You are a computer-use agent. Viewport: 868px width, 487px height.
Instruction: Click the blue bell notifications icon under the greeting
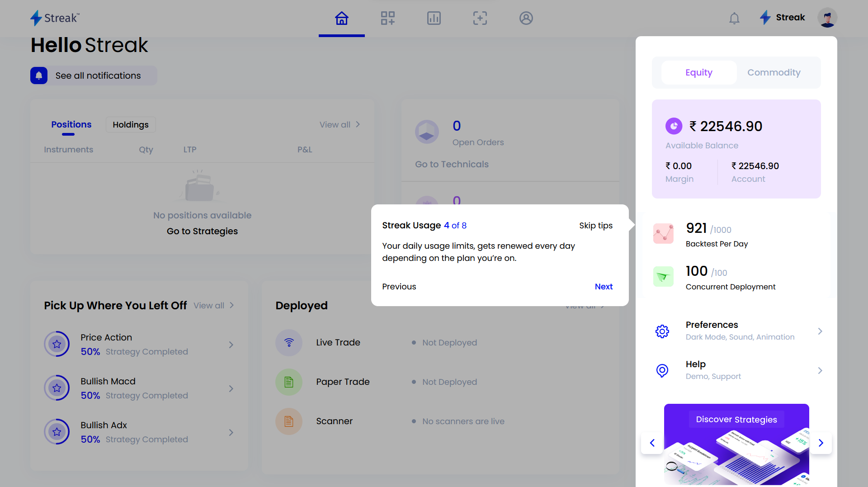click(x=39, y=76)
